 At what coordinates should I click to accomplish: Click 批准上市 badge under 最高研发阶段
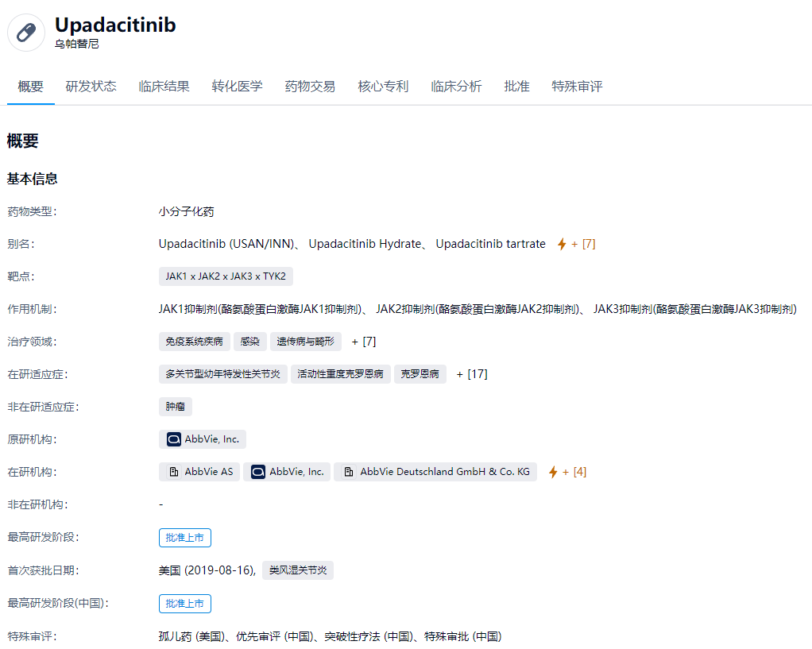coord(185,538)
